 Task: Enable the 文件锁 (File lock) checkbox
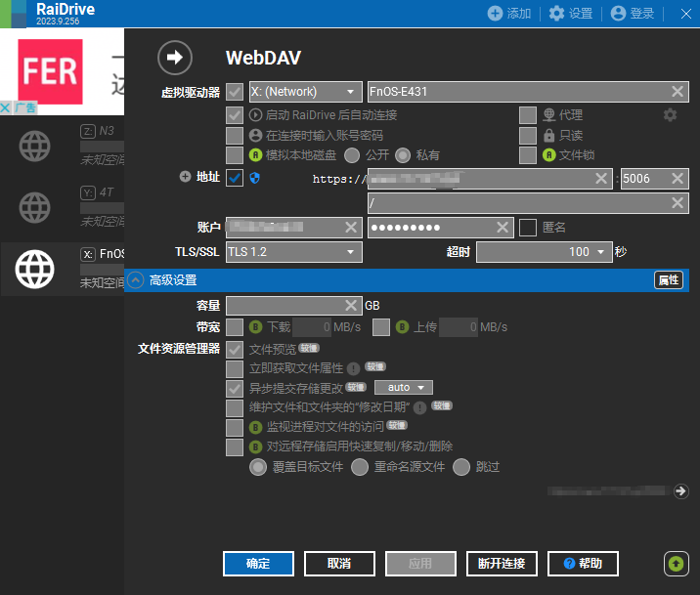pyautogui.click(x=528, y=155)
